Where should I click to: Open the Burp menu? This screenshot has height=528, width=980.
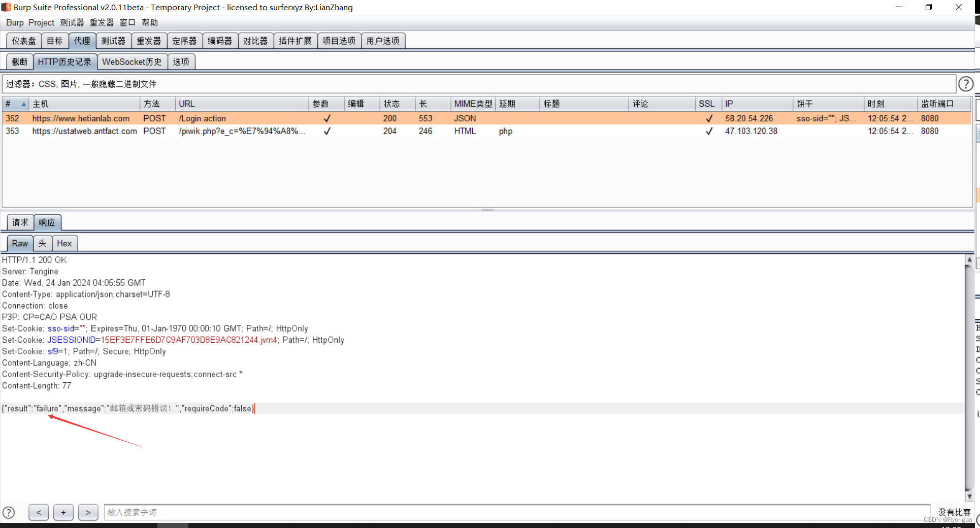point(15,22)
